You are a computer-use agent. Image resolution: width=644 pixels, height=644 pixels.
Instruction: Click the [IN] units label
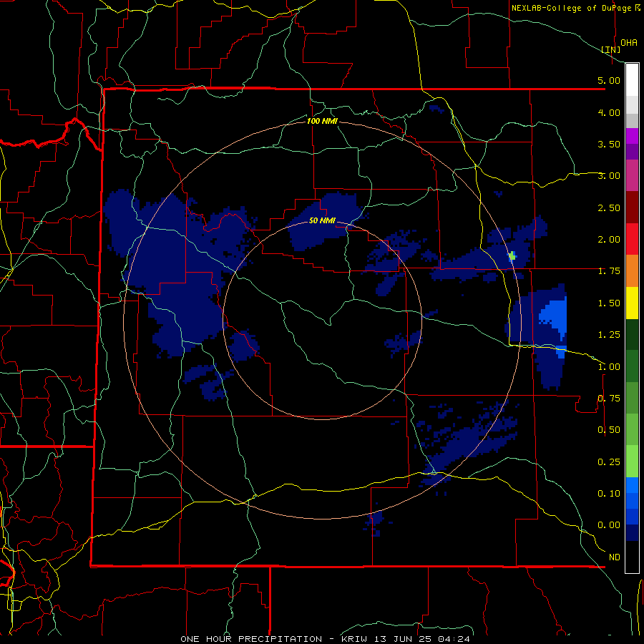click(x=611, y=49)
